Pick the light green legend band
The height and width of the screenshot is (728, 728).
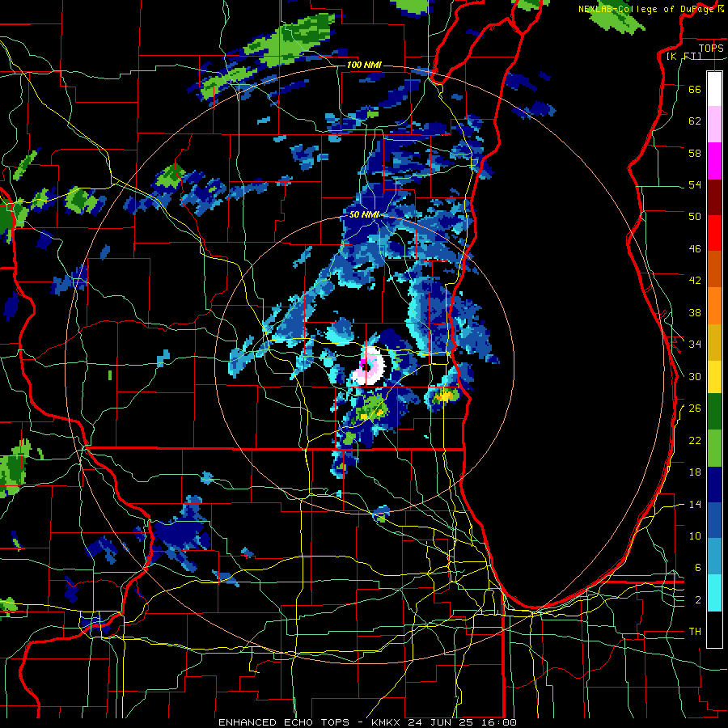714,448
